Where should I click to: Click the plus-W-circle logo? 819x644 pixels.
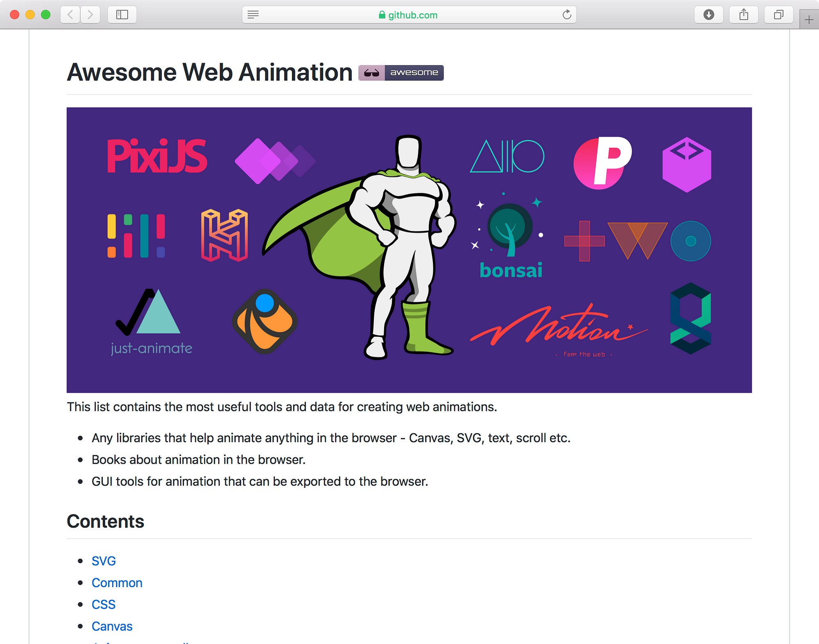click(x=637, y=241)
